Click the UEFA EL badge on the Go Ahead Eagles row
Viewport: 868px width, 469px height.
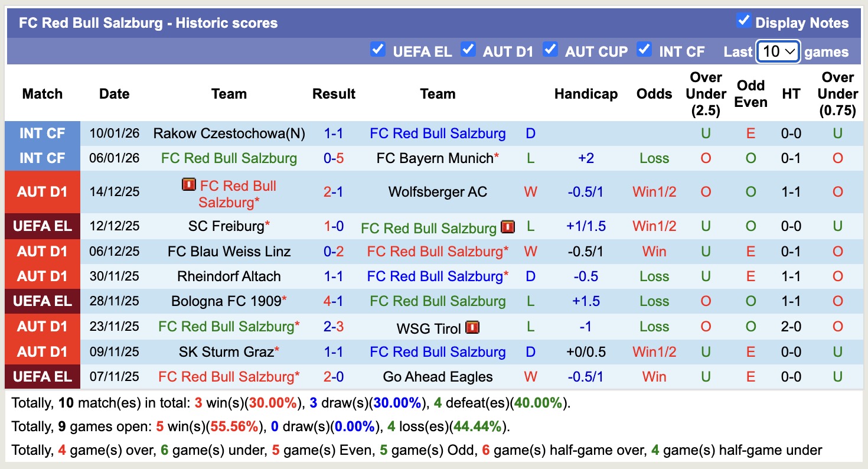pos(42,376)
